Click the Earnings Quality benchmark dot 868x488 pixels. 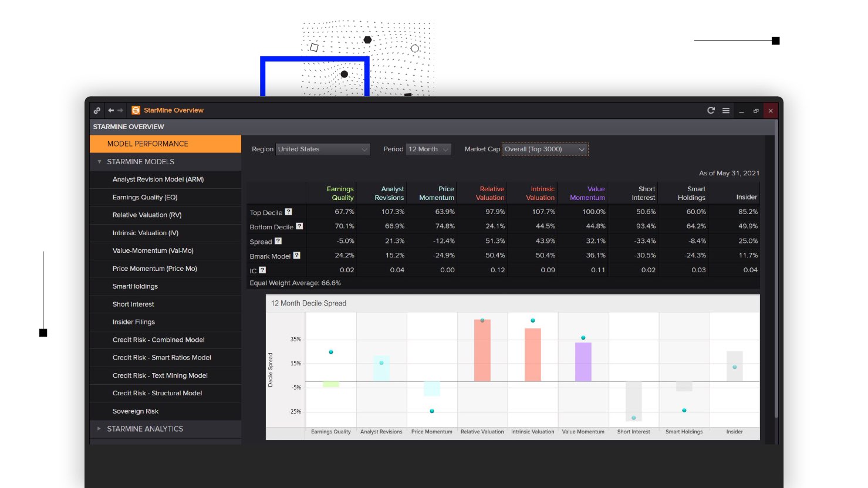[x=331, y=352]
